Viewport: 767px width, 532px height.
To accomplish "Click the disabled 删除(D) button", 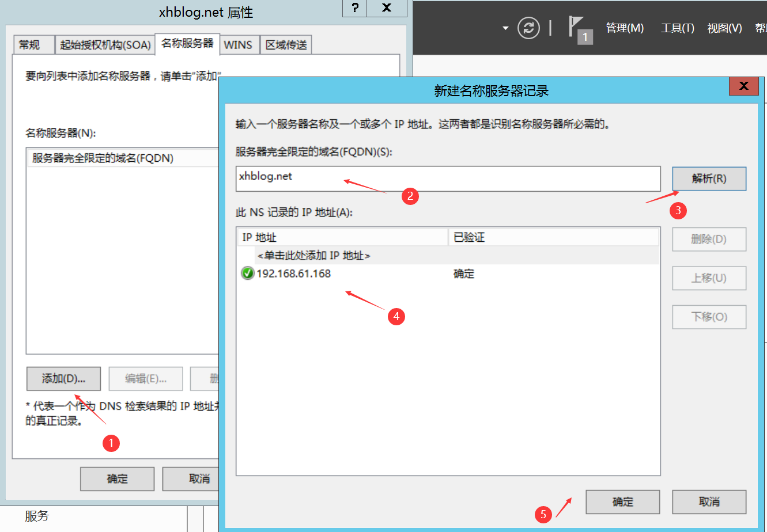I will (709, 239).
